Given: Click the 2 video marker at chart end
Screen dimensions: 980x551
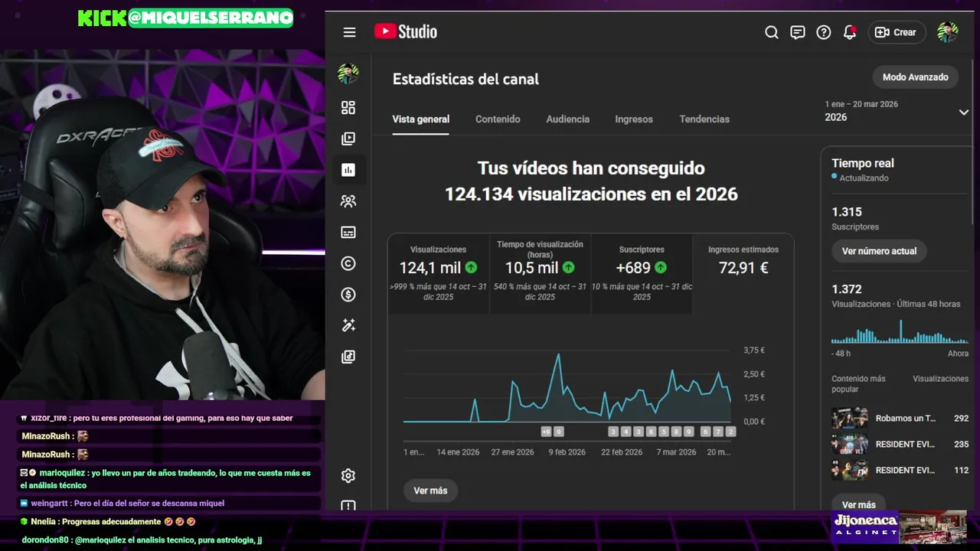Looking at the screenshot, I should pyautogui.click(x=730, y=432).
